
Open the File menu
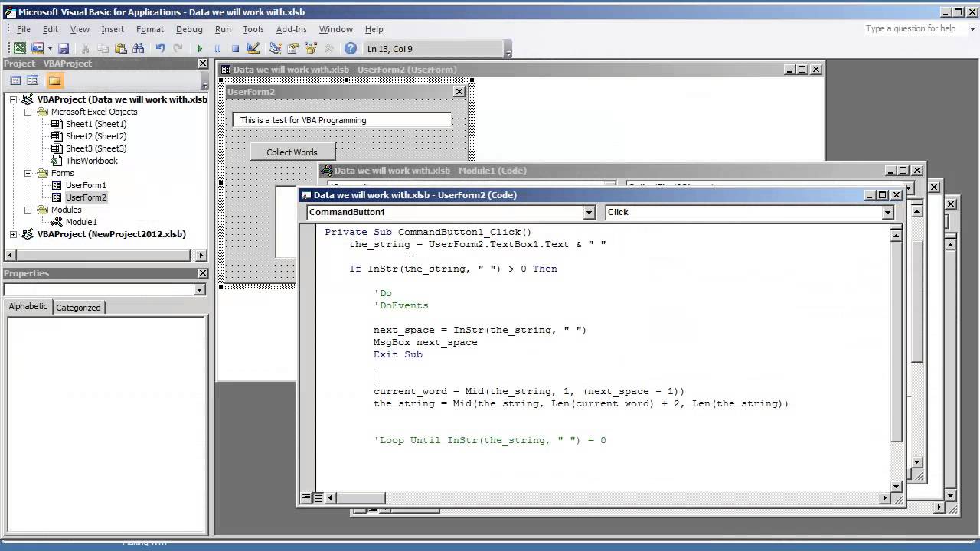tap(24, 29)
